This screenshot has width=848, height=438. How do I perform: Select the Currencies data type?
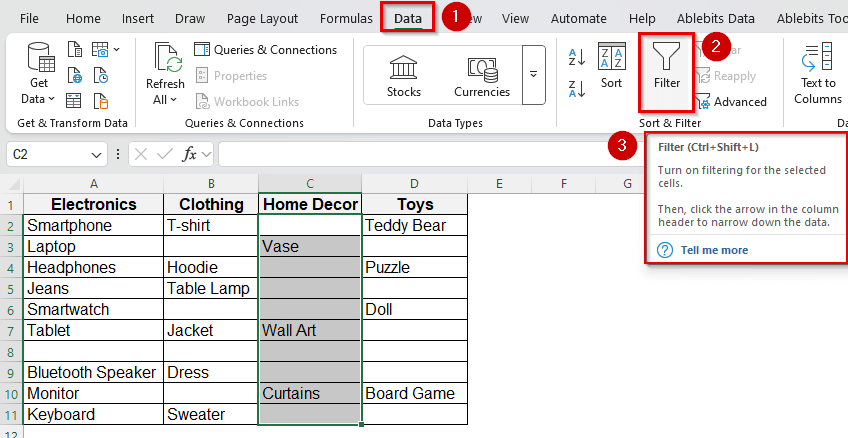click(482, 75)
